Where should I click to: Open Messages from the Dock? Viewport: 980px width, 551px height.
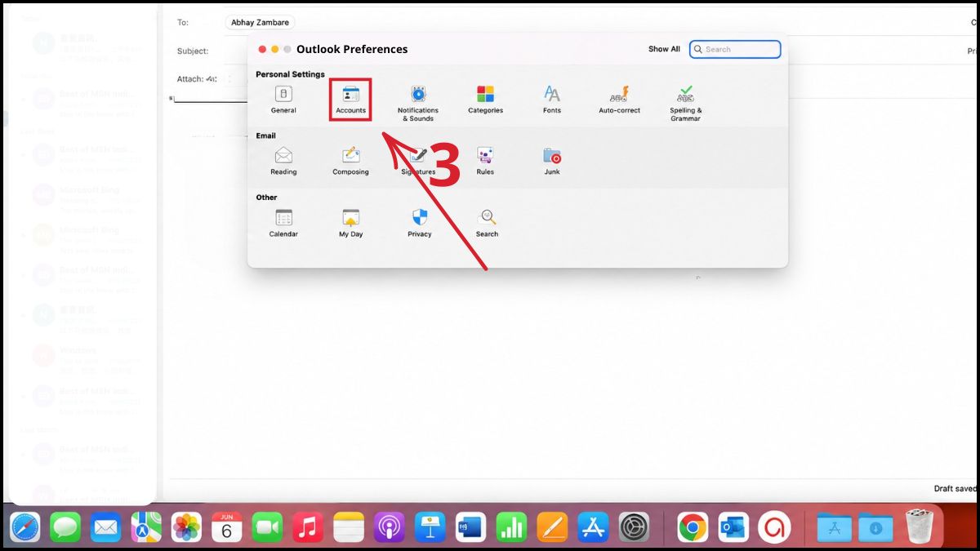pyautogui.click(x=65, y=527)
